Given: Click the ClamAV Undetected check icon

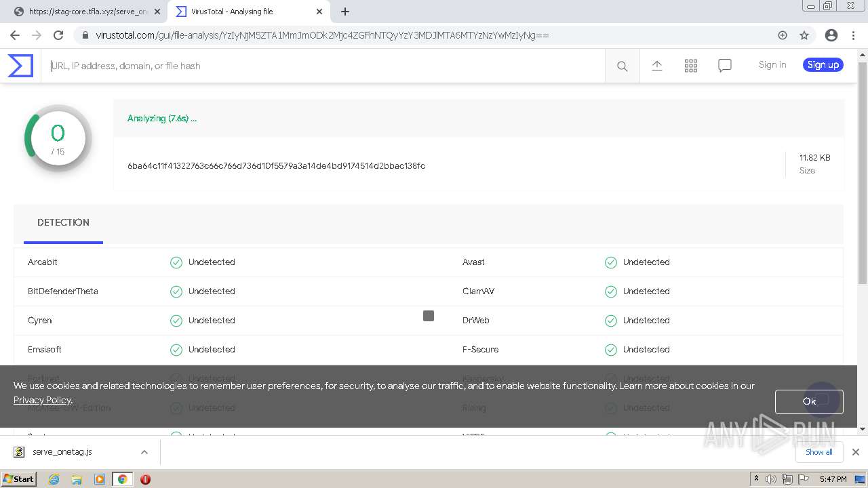Looking at the screenshot, I should coord(611,291).
